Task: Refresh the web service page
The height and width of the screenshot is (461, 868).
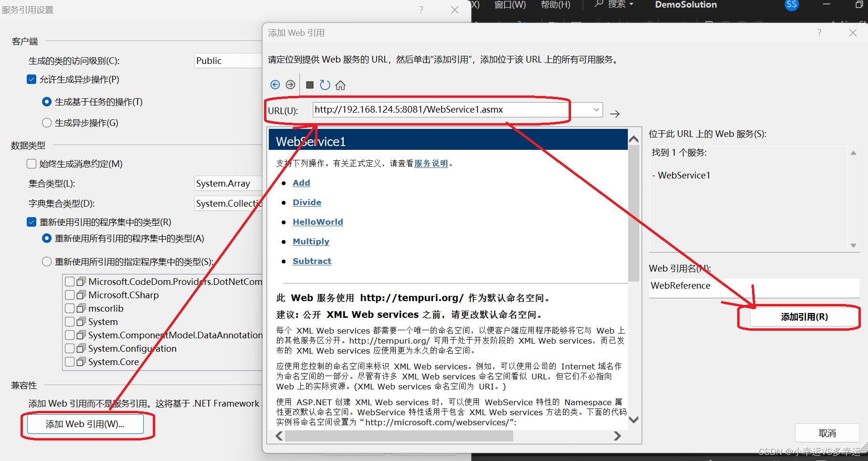Action: pos(325,84)
